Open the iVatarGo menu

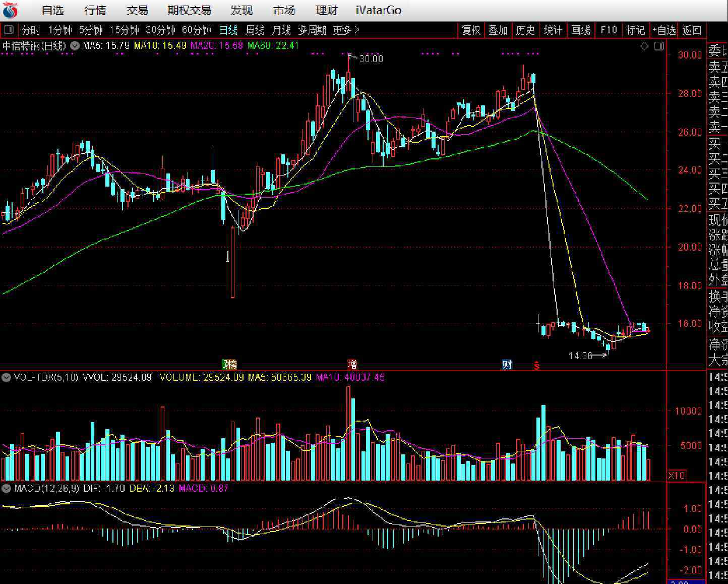pos(378,11)
